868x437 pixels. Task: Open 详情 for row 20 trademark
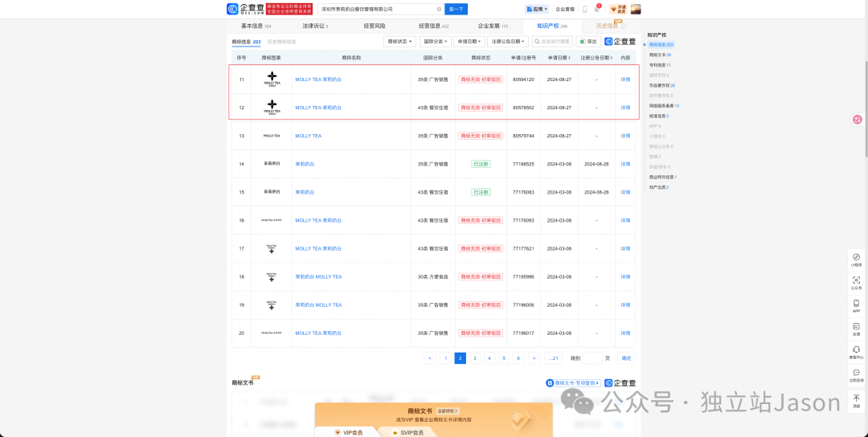coord(625,333)
